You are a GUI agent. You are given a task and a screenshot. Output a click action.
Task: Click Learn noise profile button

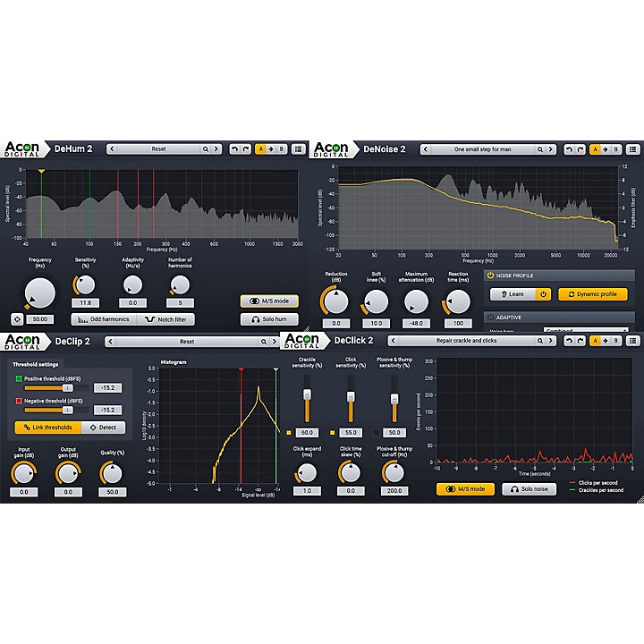point(513,294)
